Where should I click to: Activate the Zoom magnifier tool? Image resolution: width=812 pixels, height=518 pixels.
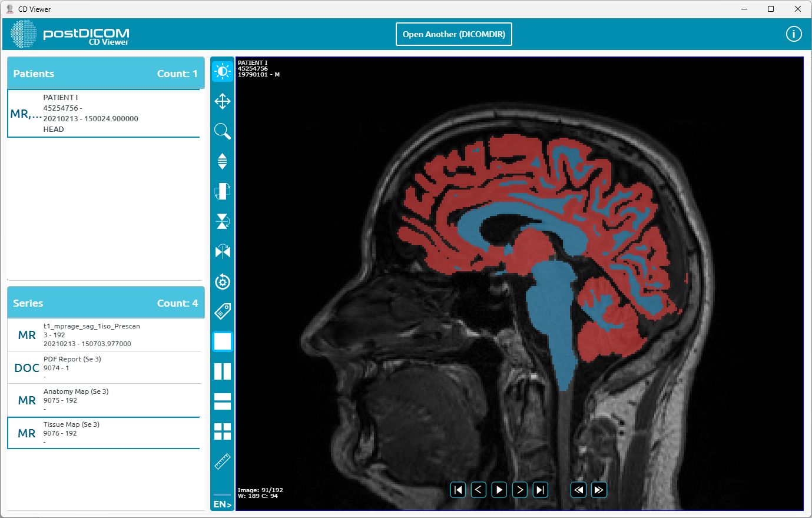(x=222, y=132)
